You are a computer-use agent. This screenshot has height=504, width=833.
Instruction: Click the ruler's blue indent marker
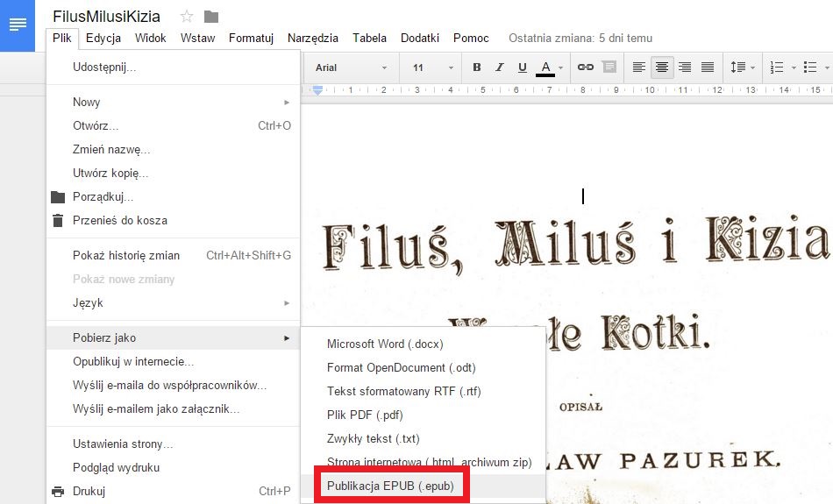pyautogui.click(x=317, y=90)
